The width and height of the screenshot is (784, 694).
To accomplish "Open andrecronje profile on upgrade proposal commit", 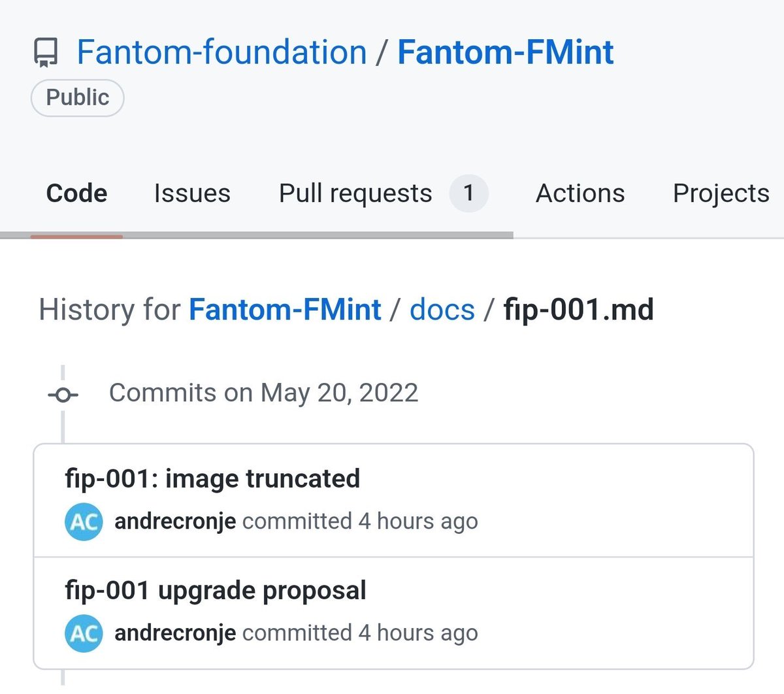I will click(x=175, y=633).
